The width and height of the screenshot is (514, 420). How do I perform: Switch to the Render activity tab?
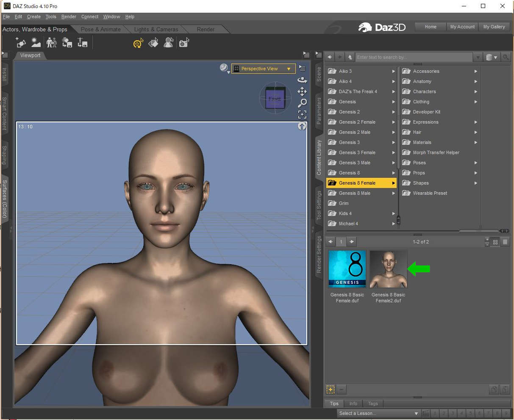pyautogui.click(x=206, y=29)
